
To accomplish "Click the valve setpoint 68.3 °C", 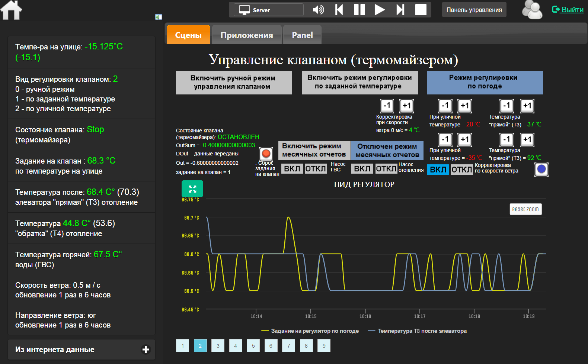I will (x=101, y=161).
